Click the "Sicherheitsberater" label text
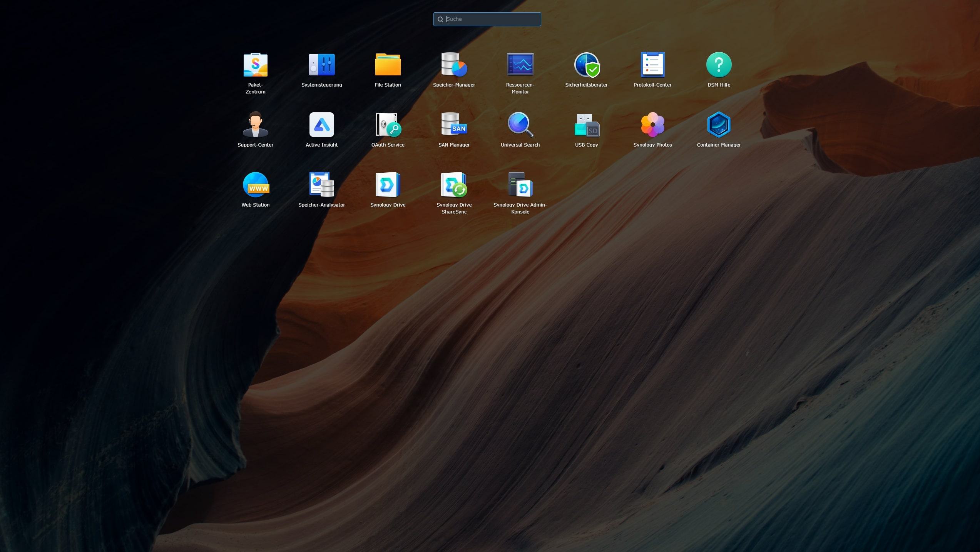Viewport: 980px width, 552px height. pyautogui.click(x=586, y=85)
